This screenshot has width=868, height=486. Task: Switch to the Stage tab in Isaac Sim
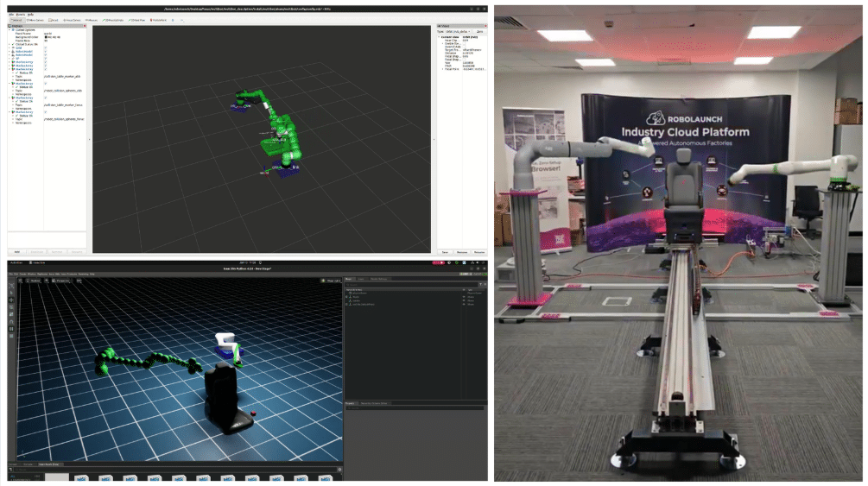tap(349, 279)
